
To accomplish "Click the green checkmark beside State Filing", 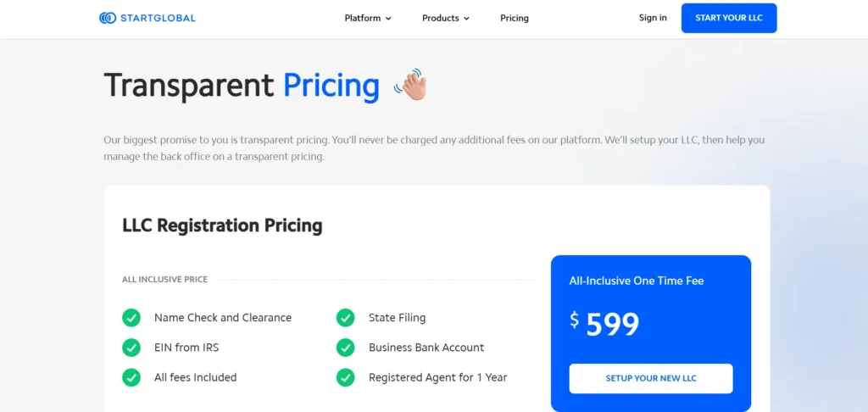I will coord(346,318).
